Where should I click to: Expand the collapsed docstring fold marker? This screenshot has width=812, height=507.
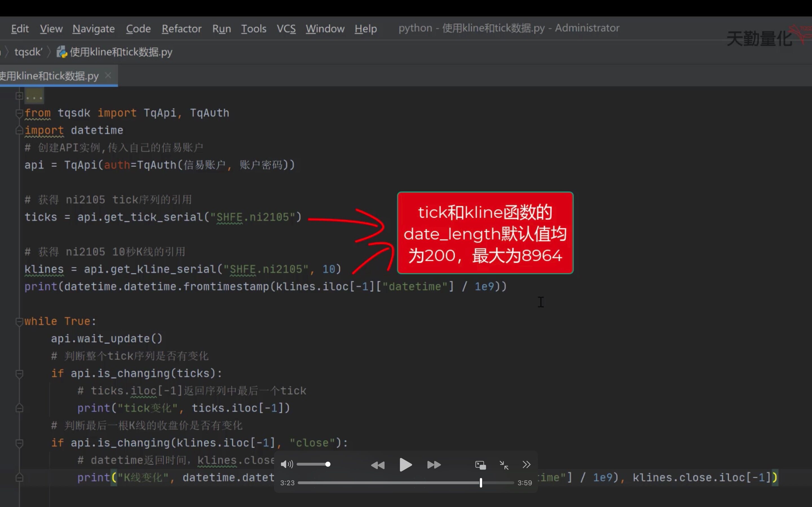(x=19, y=96)
